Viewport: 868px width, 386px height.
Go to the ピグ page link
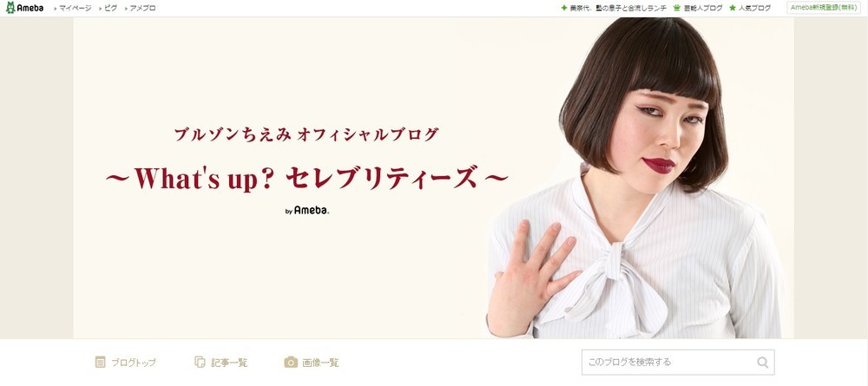click(x=111, y=9)
